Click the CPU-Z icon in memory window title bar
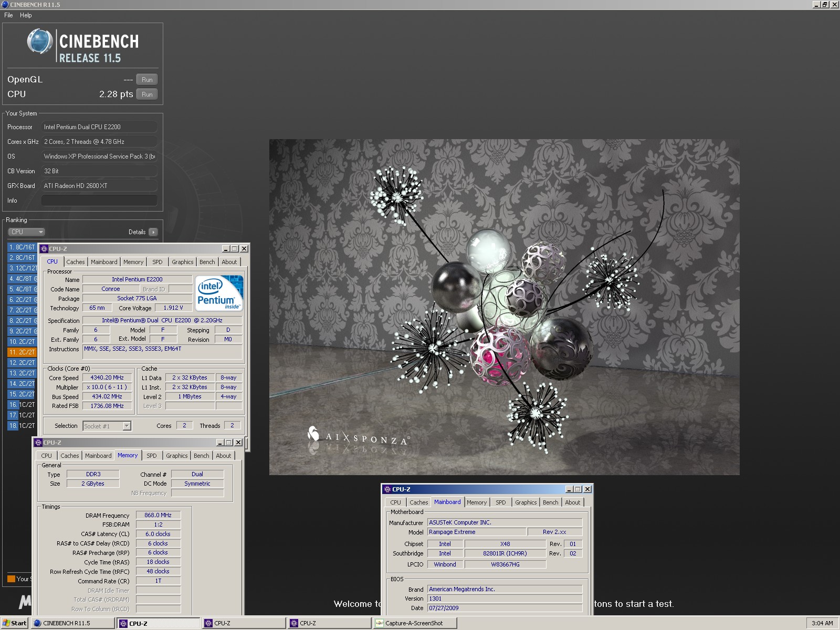Image resolution: width=840 pixels, height=630 pixels. coord(38,443)
